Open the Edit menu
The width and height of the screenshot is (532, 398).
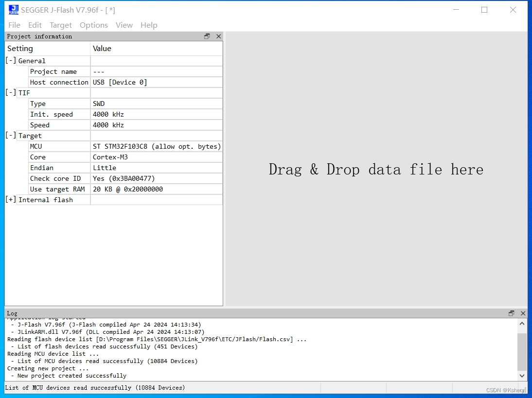click(x=35, y=25)
